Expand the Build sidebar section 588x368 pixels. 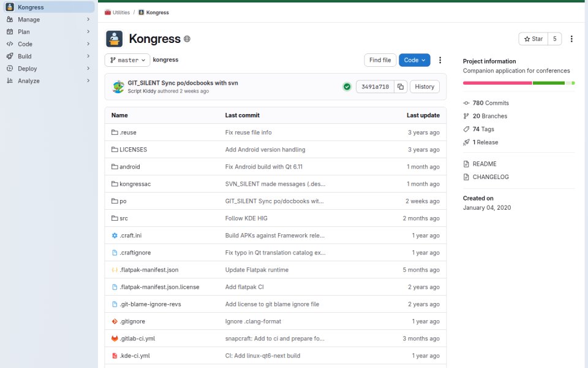coord(49,56)
